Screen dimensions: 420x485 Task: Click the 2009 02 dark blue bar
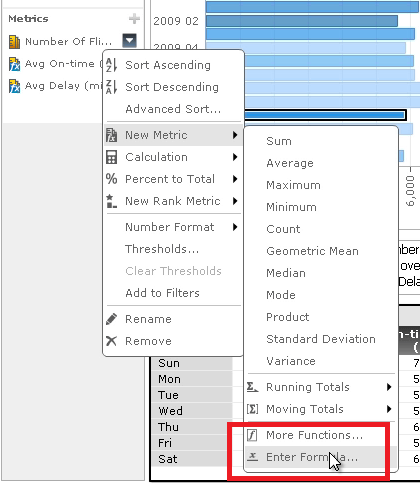pos(302,21)
